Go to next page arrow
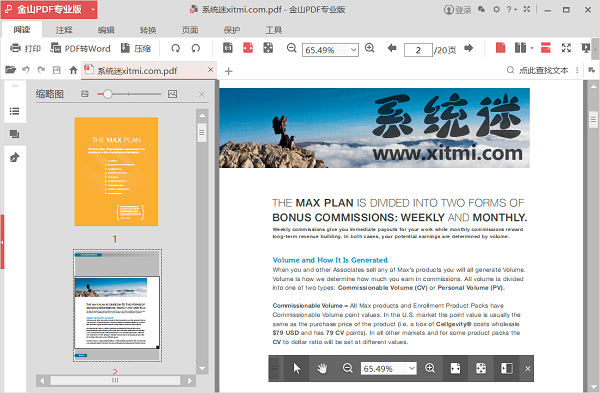Screen dimensions: 600x393 (x=468, y=48)
